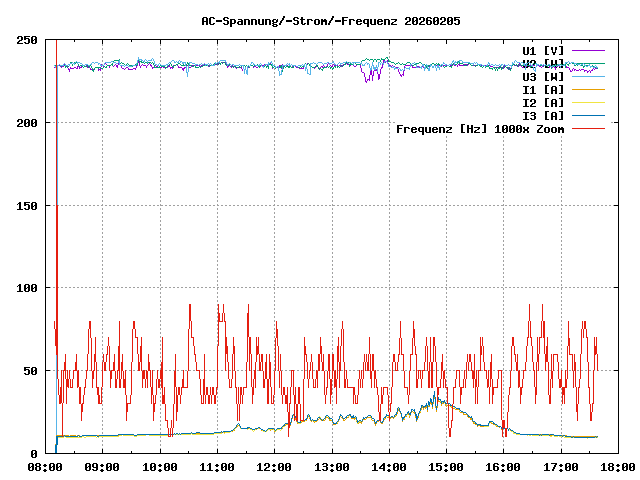Click the 250 y-axis value label
Image resolution: width=640 pixels, height=480 pixels.
(x=28, y=40)
